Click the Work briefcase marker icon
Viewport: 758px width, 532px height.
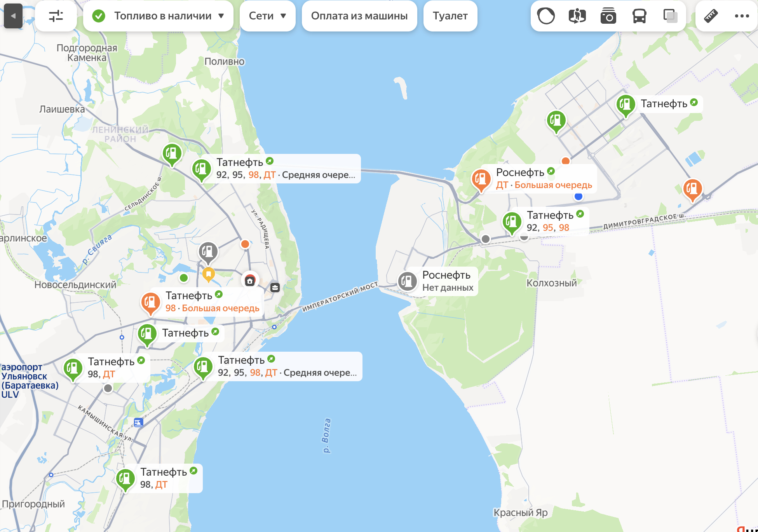[x=275, y=288]
